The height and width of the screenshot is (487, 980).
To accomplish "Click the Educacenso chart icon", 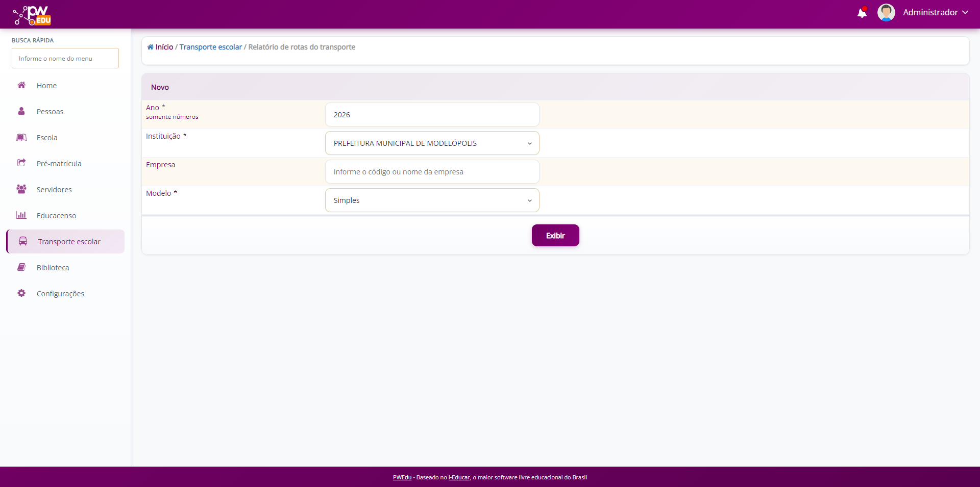I will tap(21, 215).
